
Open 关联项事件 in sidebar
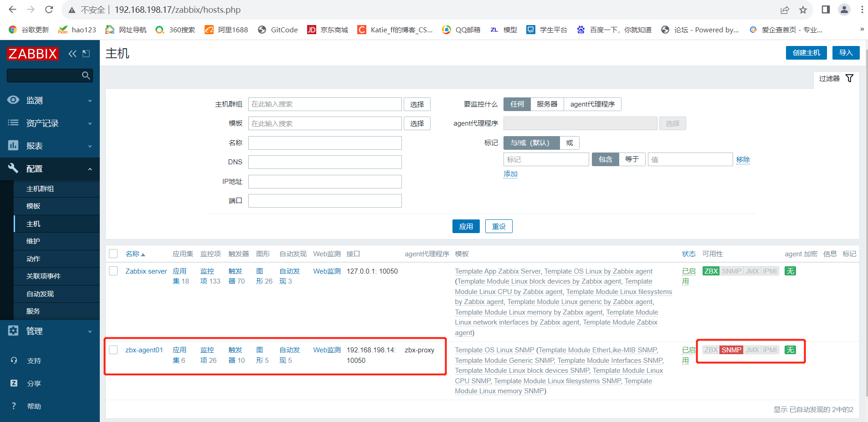click(x=57, y=276)
